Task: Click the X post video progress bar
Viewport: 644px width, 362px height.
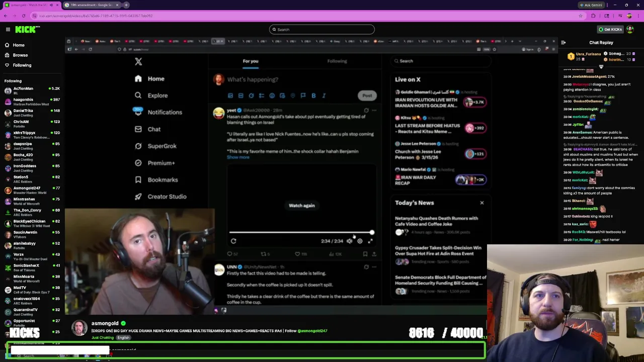Action: pyautogui.click(x=301, y=233)
